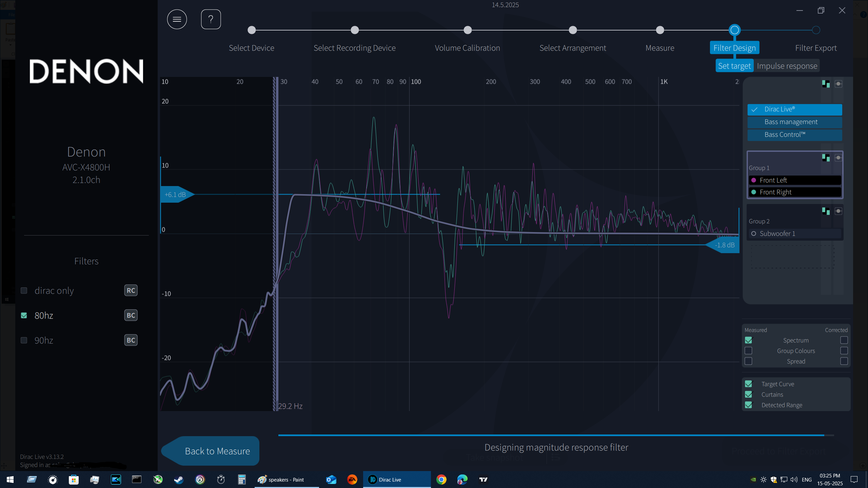
Task: Select the Front Left channel
Action: 795,180
